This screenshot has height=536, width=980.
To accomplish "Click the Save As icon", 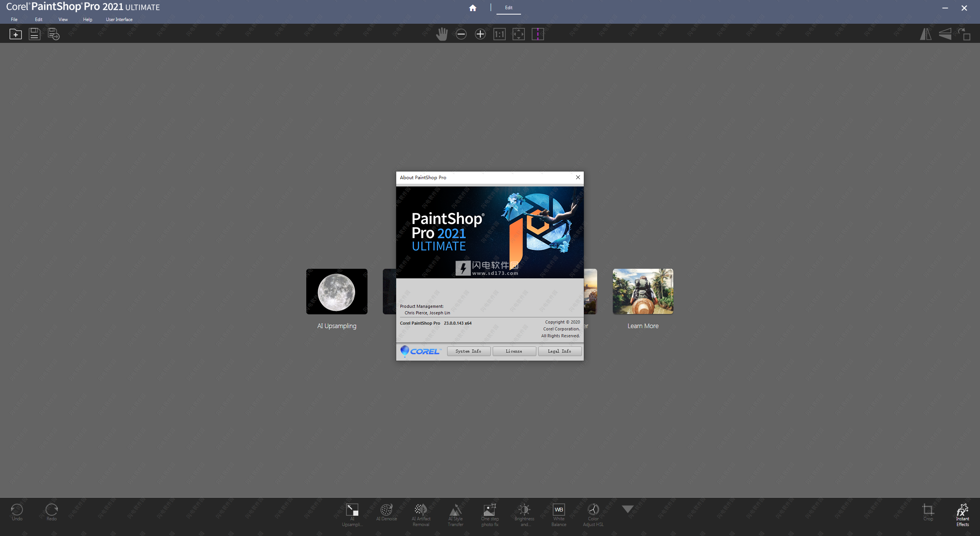I will point(54,34).
